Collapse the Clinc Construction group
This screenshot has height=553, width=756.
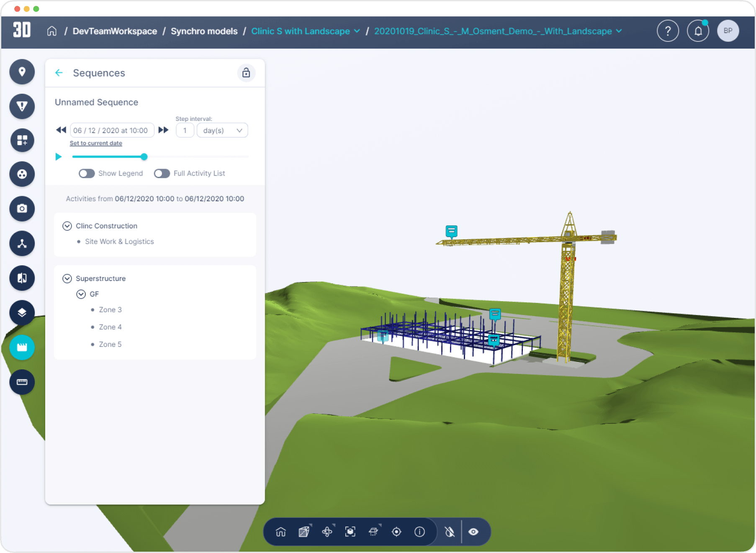(67, 226)
